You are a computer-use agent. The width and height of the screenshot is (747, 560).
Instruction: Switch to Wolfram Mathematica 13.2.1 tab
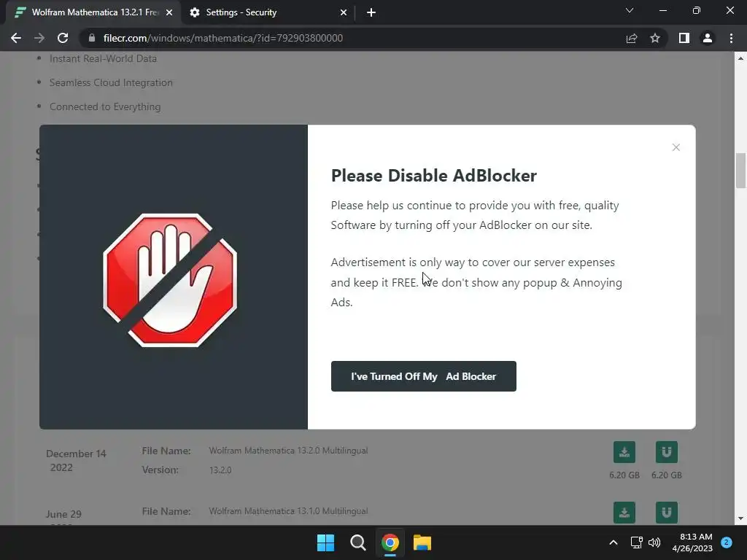point(93,12)
